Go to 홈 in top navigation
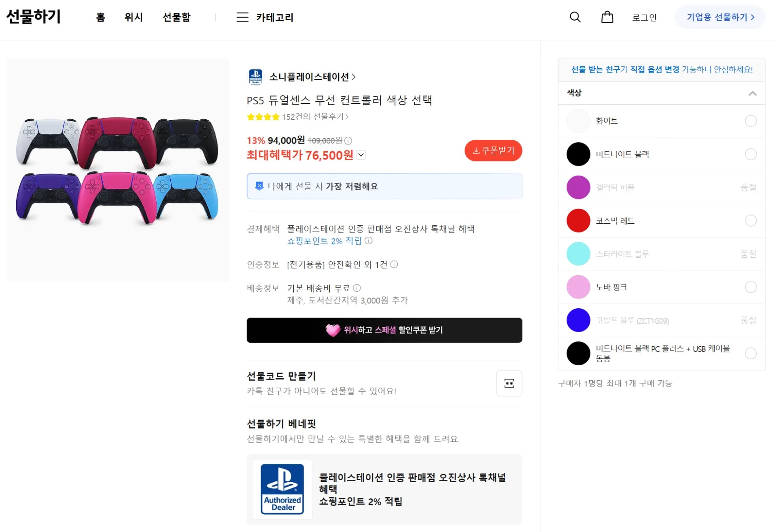Image resolution: width=777 pixels, height=532 pixels. point(100,17)
